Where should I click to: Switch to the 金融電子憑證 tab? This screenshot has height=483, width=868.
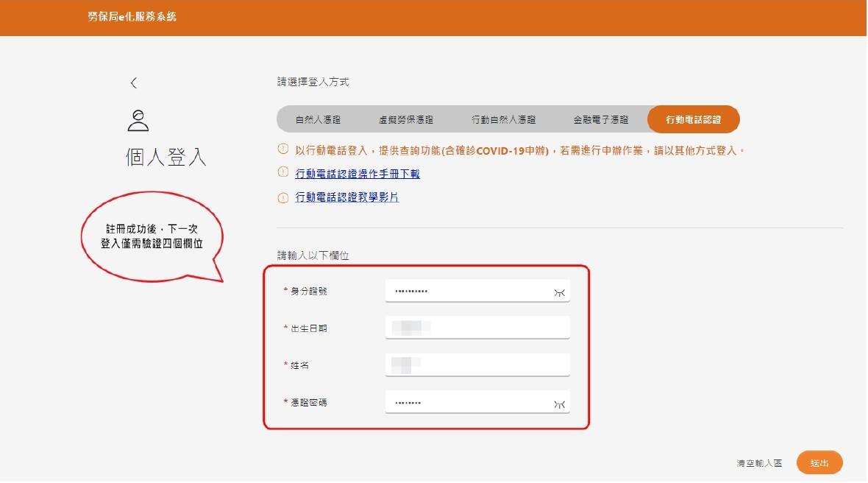601,119
